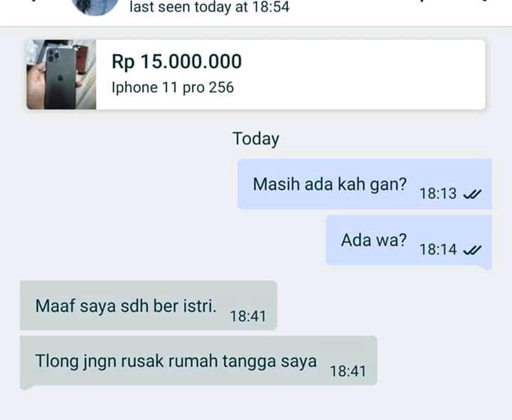This screenshot has height=420, width=512.
Task: Open the cut-off menu icon at header's right
Action: 484,1
